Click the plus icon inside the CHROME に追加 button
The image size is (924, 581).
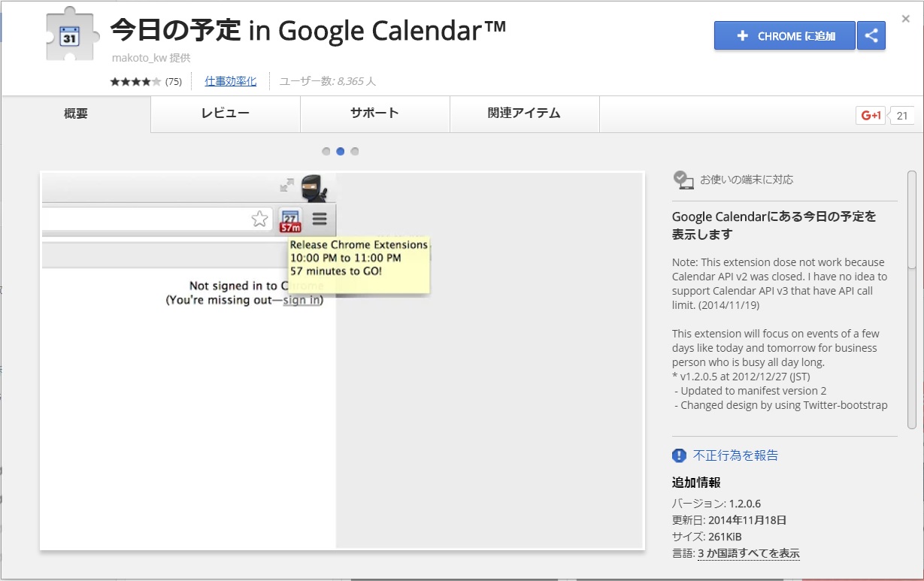743,35
